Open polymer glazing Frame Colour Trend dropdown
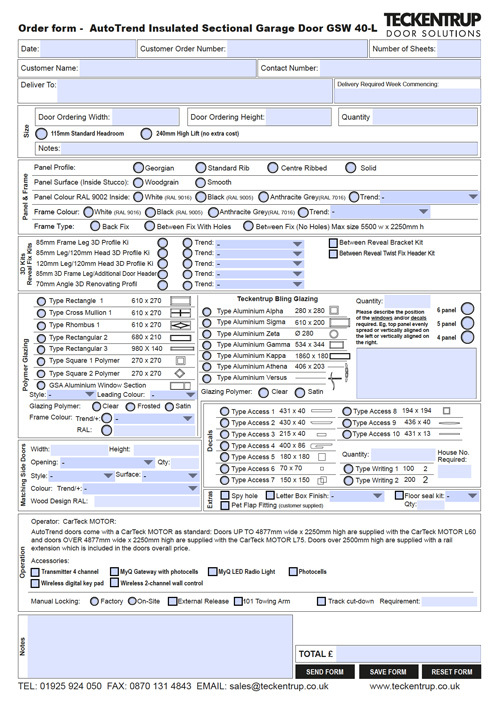 coord(154,419)
